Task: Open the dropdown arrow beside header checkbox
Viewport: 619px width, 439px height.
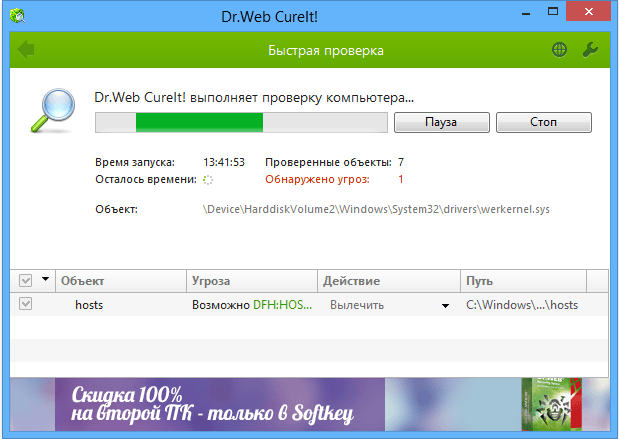Action: (x=45, y=279)
